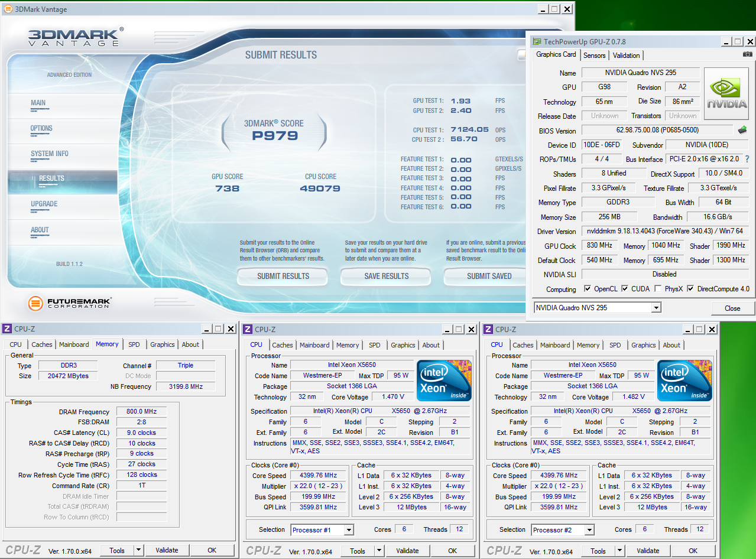Click the Close button in GPU-Z

pos(732,308)
